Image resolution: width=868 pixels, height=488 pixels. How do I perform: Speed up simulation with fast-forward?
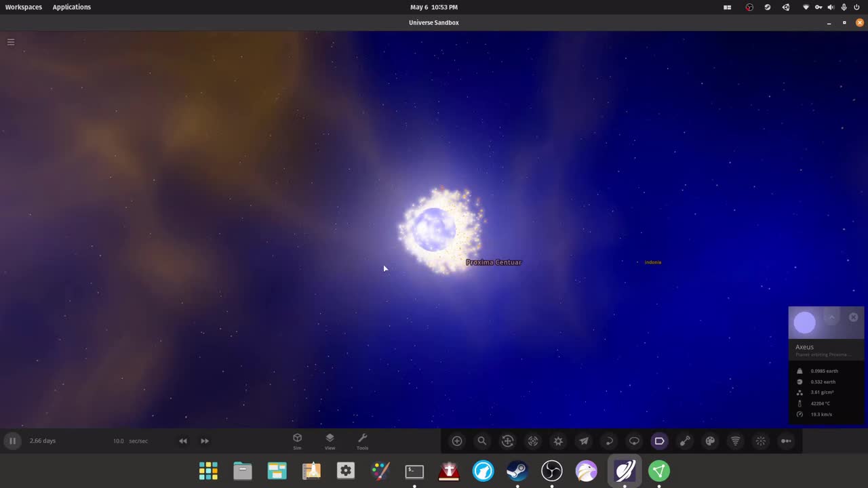pos(205,441)
